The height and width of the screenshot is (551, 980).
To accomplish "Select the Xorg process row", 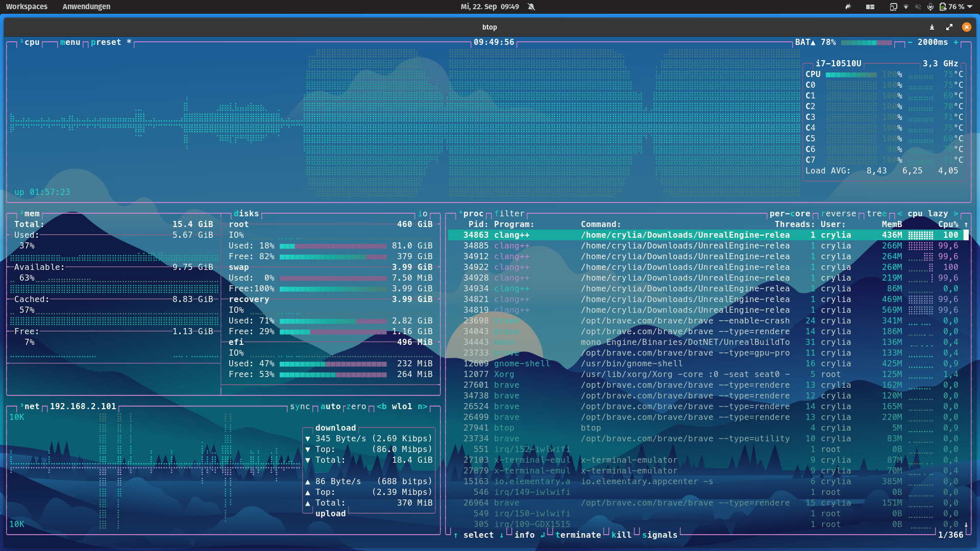I will (x=706, y=374).
